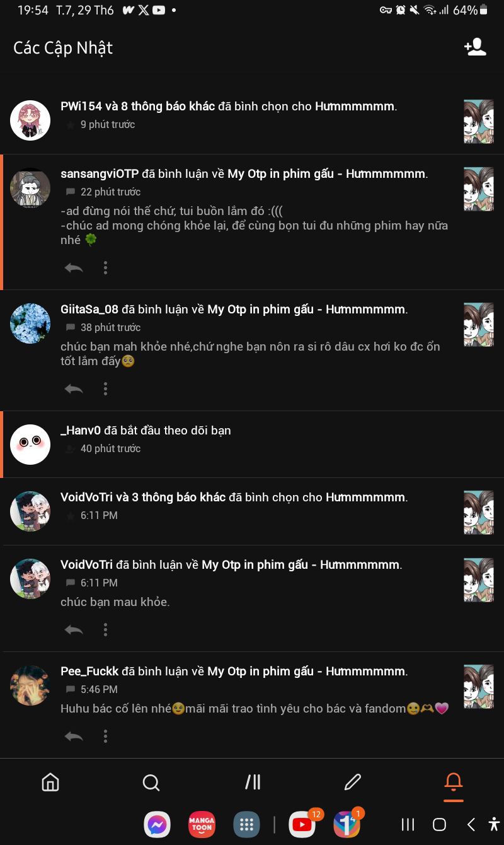The height and width of the screenshot is (845, 504).
Task: Open the add friends icon in header
Action: tap(475, 47)
